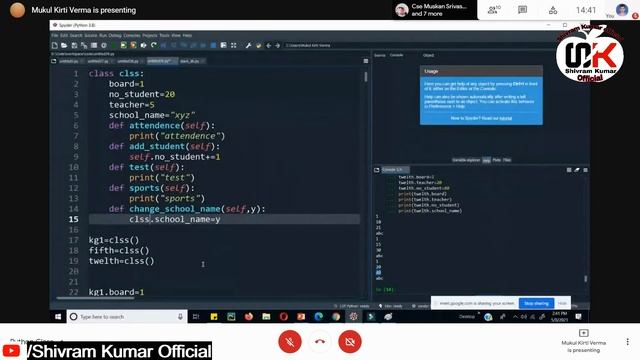This screenshot has height=360, width=640.
Task: Click the Maximize current pane icon
Action: point(233,45)
